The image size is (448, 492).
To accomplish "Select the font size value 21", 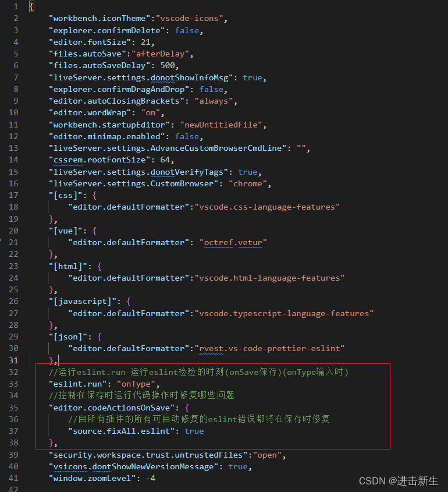I will point(146,42).
